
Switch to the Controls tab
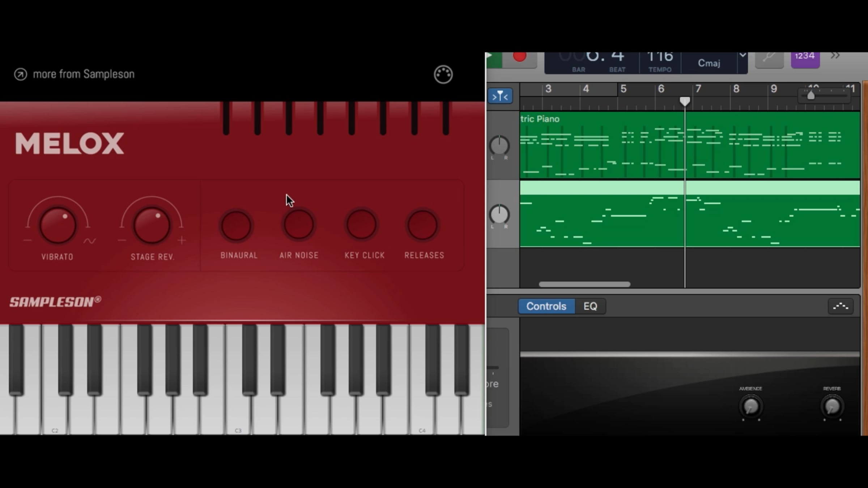[546, 306]
